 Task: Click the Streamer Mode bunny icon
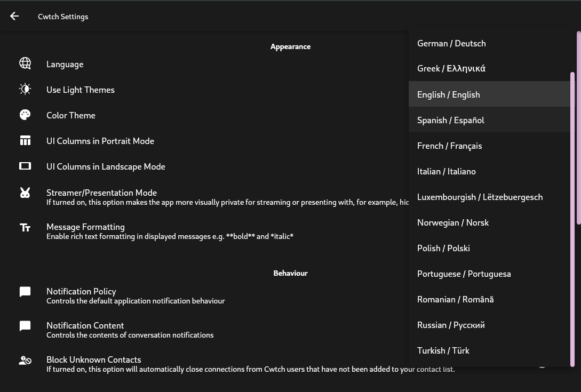point(25,193)
